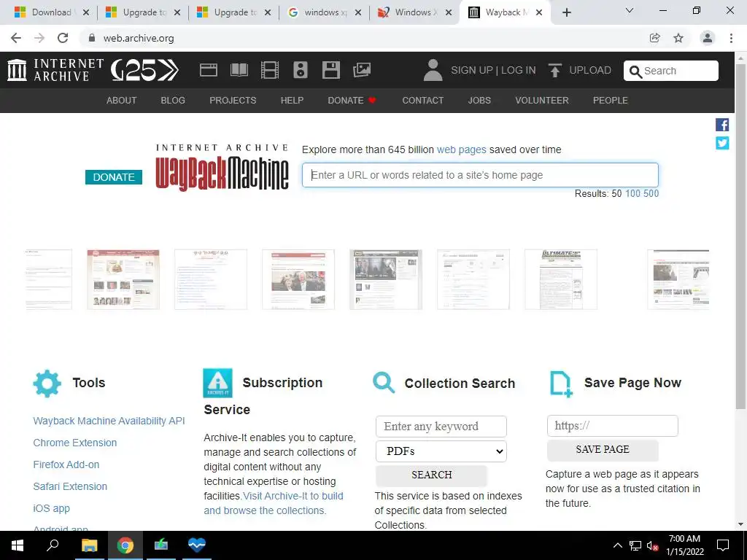Click the user avatar icon next to Sign Up
Image resolution: width=747 pixels, height=560 pixels.
point(433,70)
